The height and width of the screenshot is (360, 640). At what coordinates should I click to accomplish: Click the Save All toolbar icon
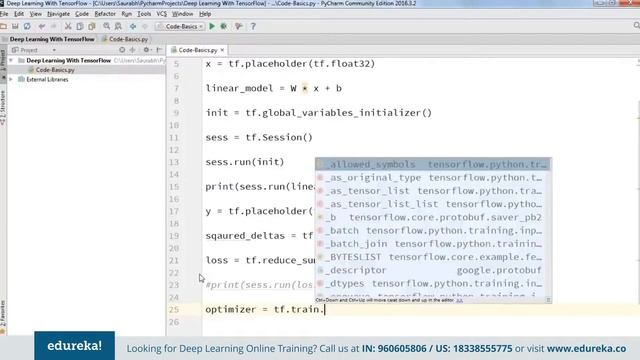15,26
